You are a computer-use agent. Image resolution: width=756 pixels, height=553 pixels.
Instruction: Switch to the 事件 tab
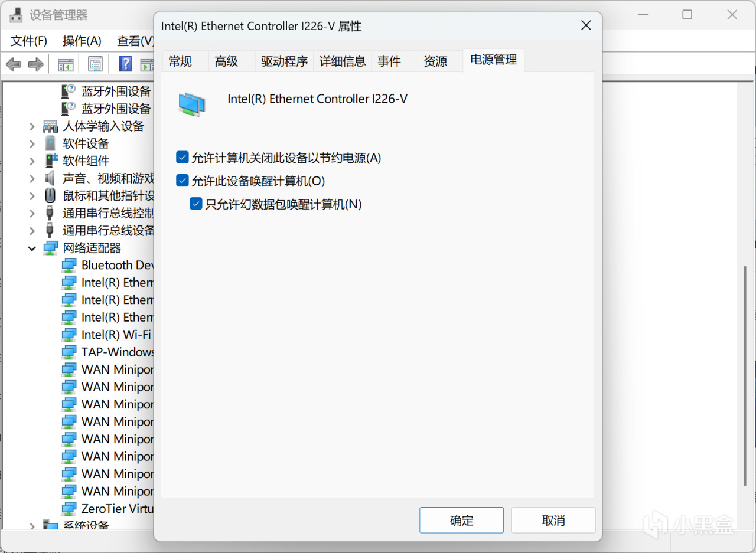[x=395, y=61]
